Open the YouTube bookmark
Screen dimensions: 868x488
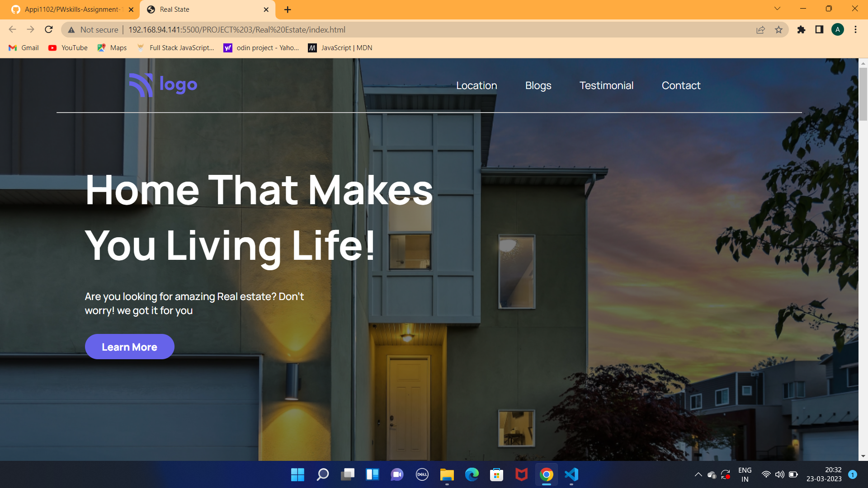click(x=68, y=48)
